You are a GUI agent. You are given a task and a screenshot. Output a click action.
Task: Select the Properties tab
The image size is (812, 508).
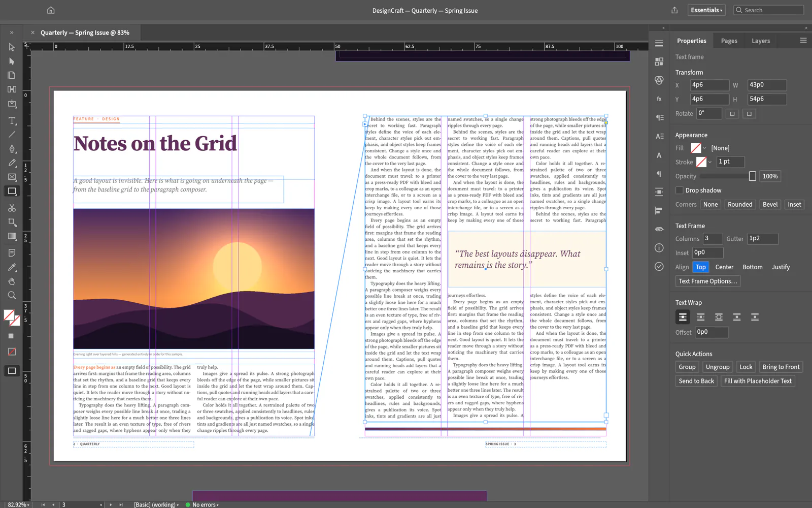click(x=691, y=41)
